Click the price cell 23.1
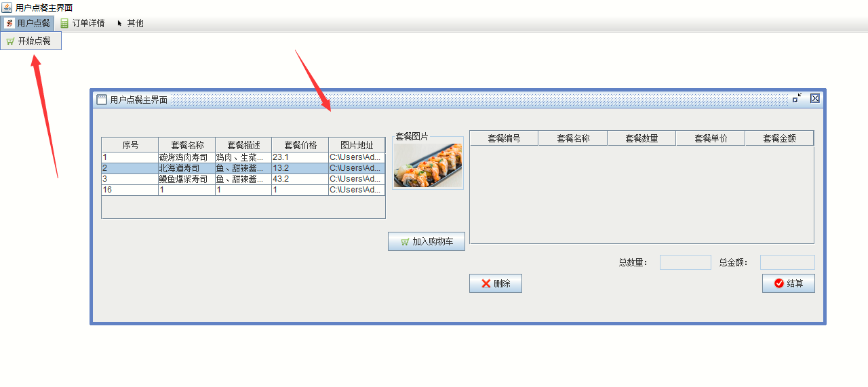 (x=300, y=157)
